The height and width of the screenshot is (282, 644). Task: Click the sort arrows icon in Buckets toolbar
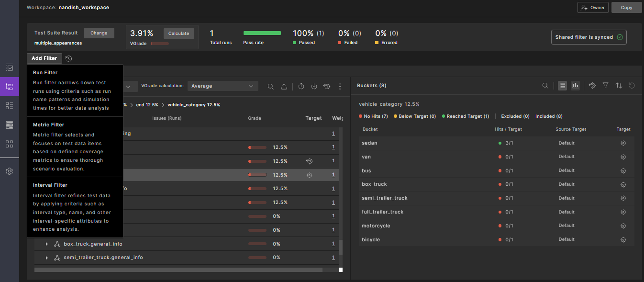click(619, 86)
